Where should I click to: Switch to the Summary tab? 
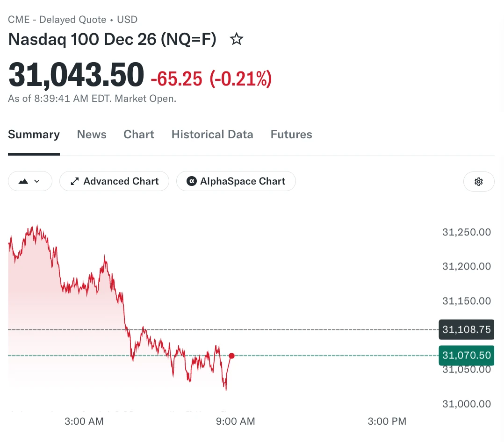34,134
